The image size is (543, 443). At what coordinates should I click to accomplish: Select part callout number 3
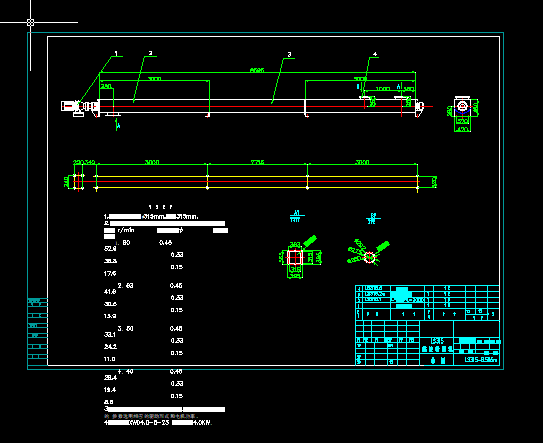[290, 54]
